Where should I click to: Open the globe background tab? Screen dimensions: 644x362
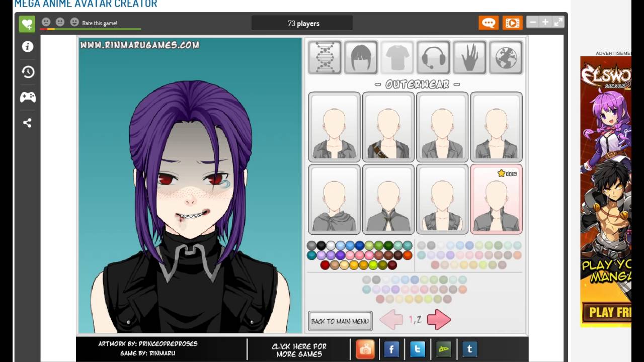[506, 57]
